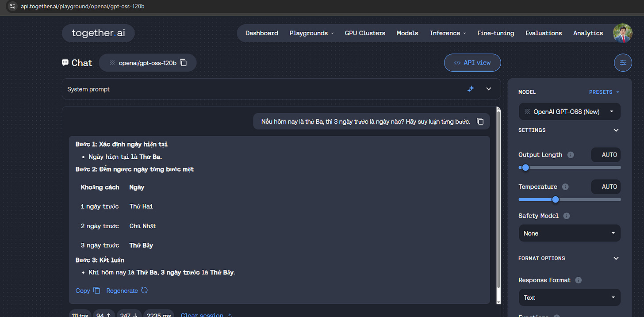Click the Temperature slider handle
This screenshot has width=644, height=317.
click(x=556, y=199)
